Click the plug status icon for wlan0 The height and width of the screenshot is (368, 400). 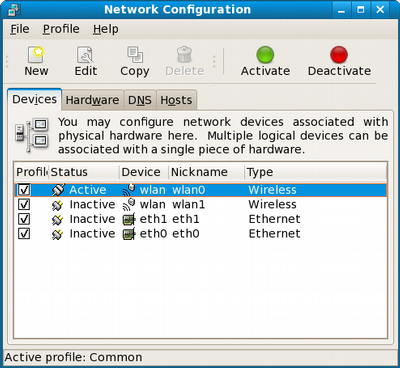(58, 190)
